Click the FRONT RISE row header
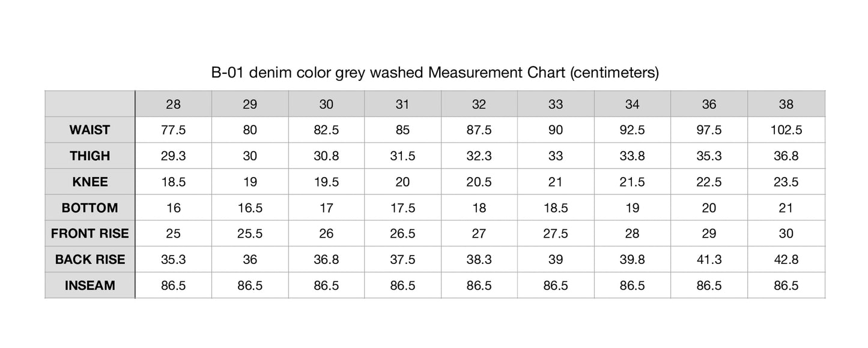 (90, 233)
